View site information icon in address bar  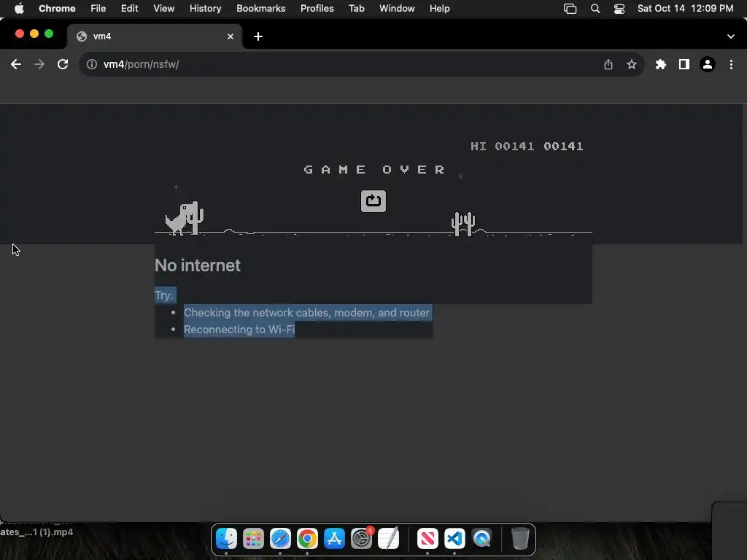(x=91, y=64)
